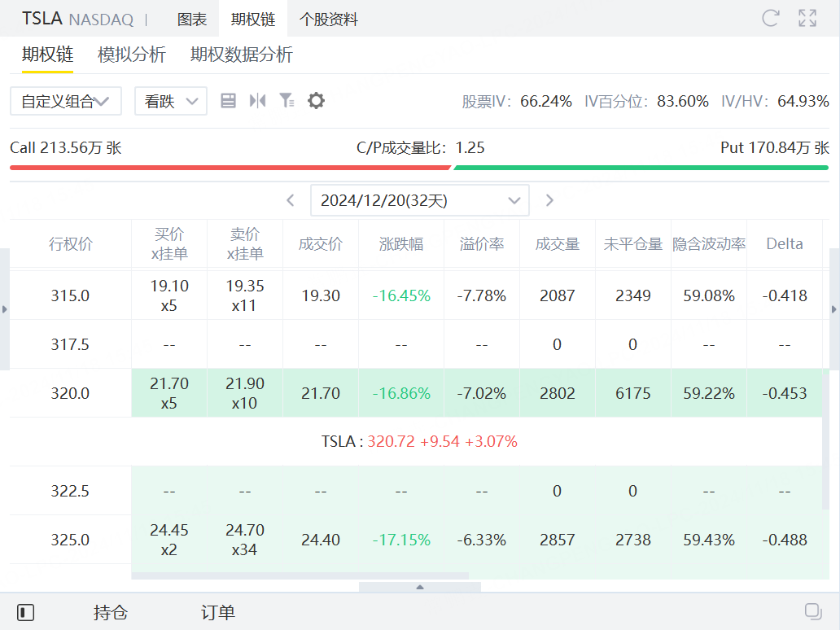Open the 看跌 option type dropdown
This screenshot has width=840, height=630.
pyautogui.click(x=171, y=101)
